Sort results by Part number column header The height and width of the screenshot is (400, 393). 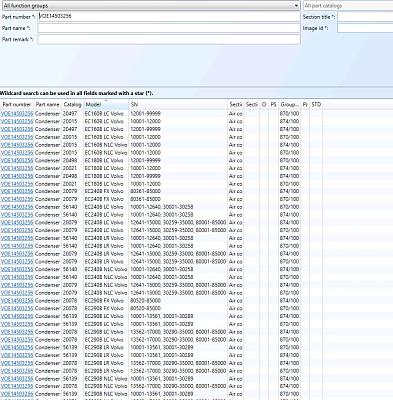[x=17, y=104]
